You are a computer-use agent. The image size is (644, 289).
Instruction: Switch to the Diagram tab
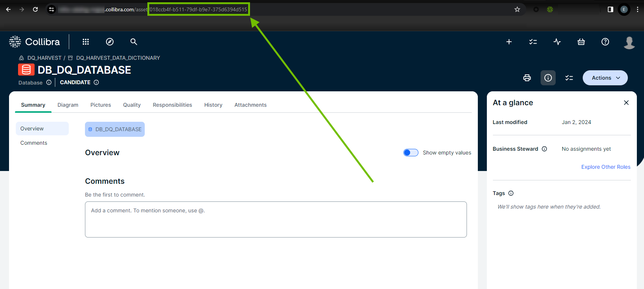point(68,105)
